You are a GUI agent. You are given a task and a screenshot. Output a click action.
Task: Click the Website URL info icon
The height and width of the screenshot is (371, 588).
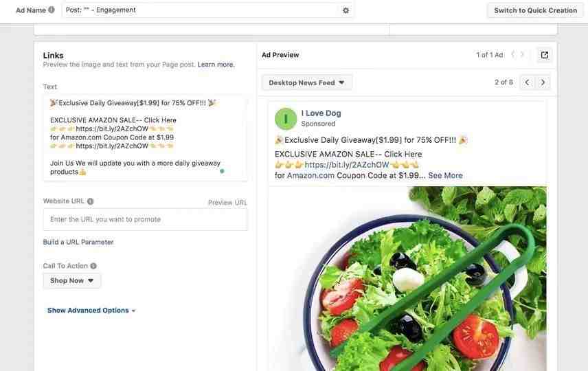(x=91, y=201)
